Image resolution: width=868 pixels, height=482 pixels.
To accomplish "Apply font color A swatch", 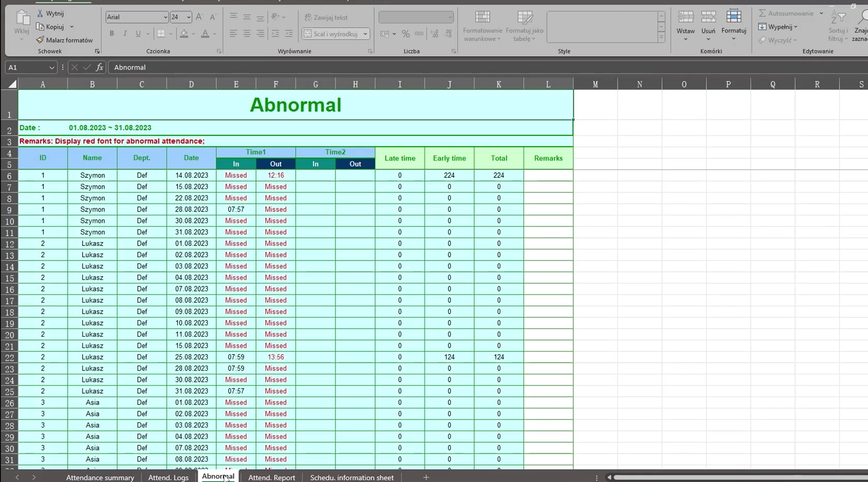I will coord(205,33).
